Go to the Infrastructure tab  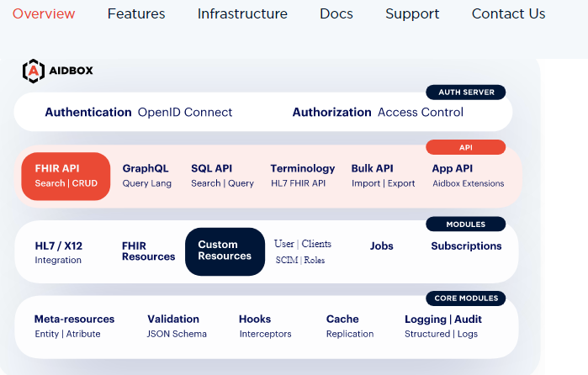point(242,13)
